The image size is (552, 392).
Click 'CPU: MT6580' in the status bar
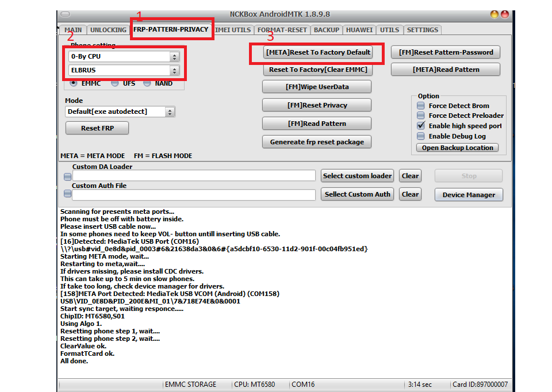click(x=255, y=385)
